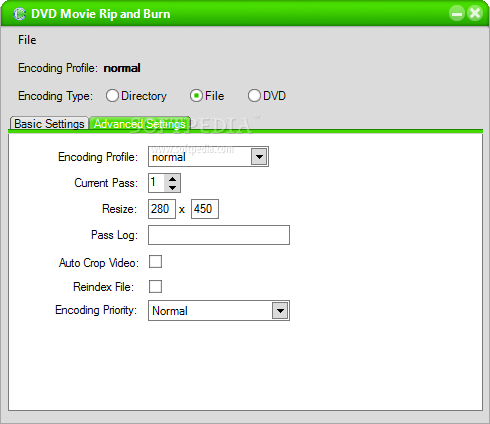The width and height of the screenshot is (490, 424).
Task: Click the bold 'normal' profile text
Action: click(122, 68)
